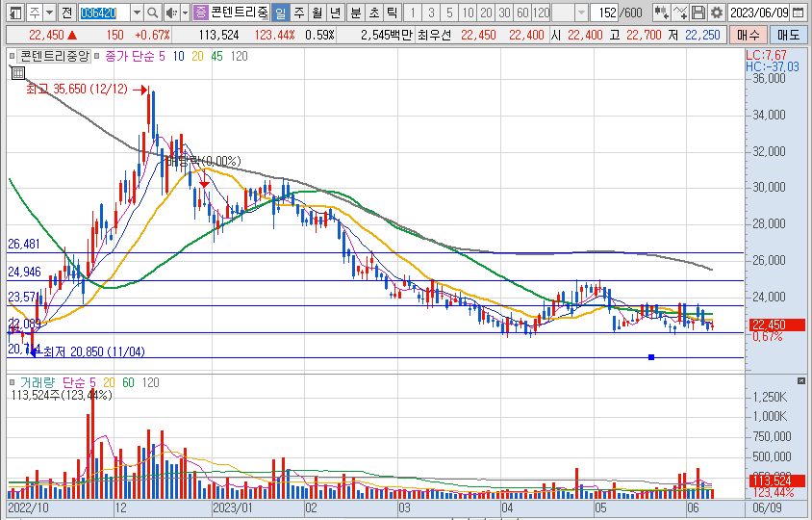Choose the 1 interval button
Screen dimensions: 812x520
tap(413, 13)
